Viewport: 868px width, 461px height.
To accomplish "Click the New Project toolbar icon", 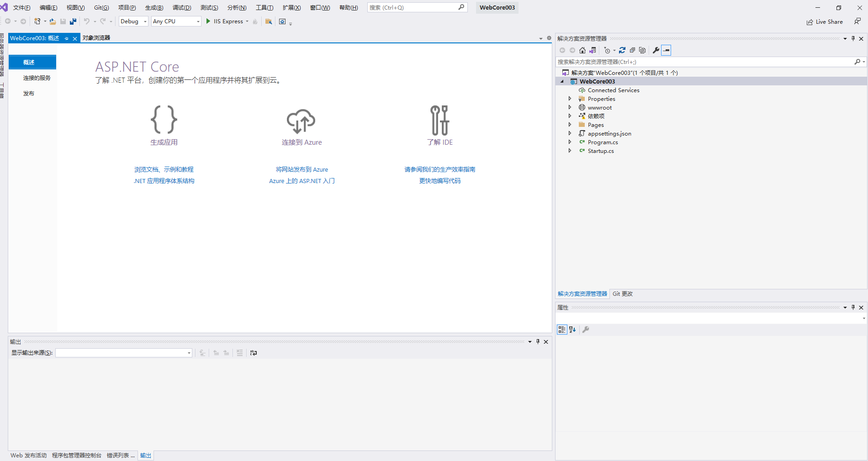I will (x=37, y=21).
